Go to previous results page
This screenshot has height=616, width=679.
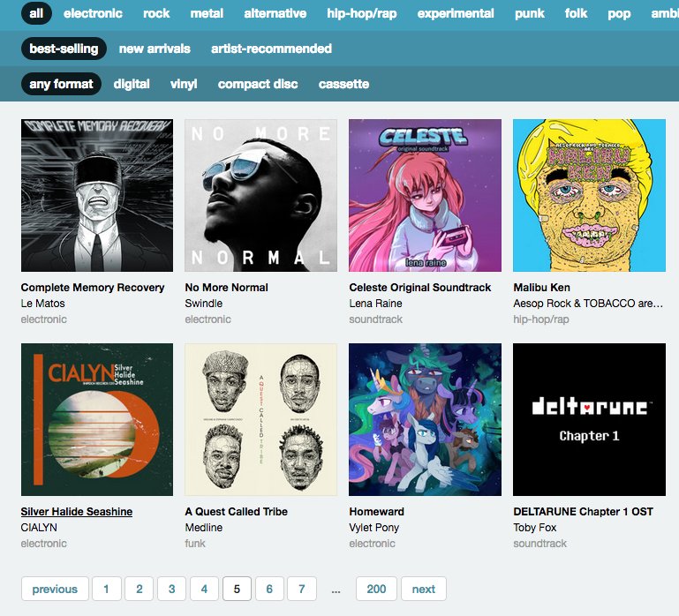55,589
